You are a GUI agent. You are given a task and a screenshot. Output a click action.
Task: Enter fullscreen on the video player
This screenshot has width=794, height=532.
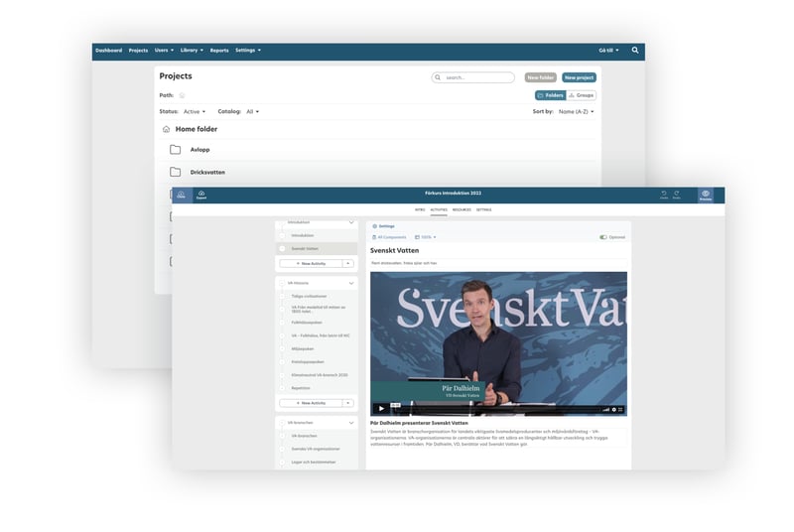pos(621,410)
